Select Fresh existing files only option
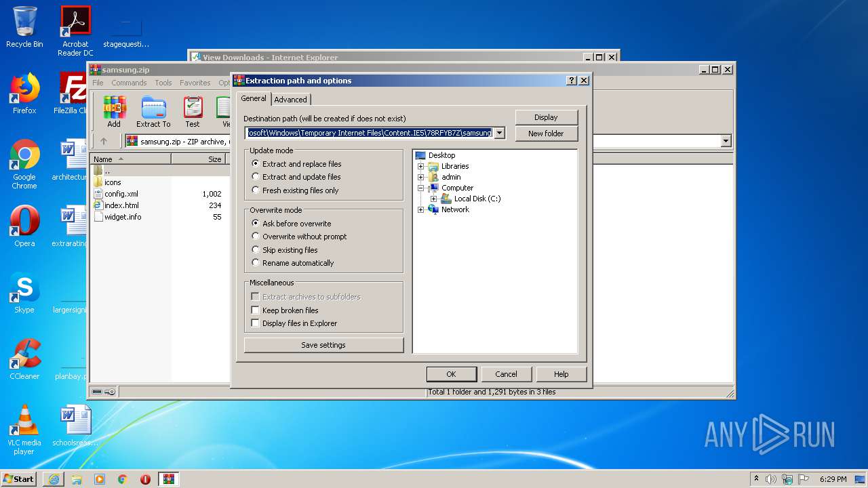The image size is (868, 488). (x=295, y=190)
